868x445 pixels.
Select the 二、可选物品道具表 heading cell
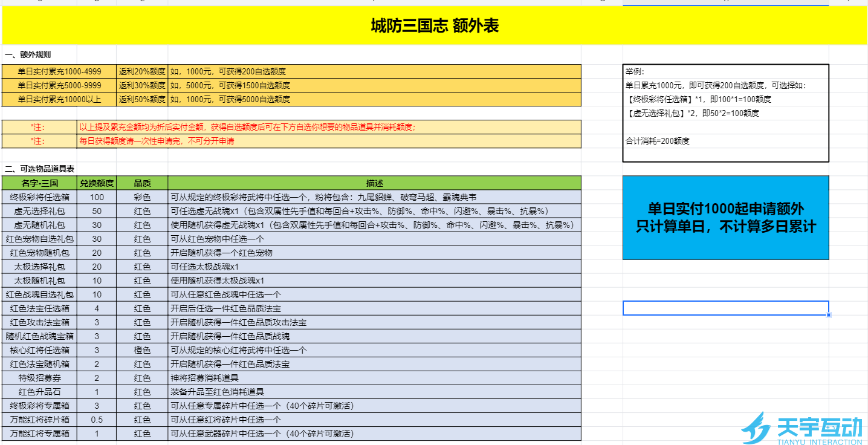[x=39, y=169]
